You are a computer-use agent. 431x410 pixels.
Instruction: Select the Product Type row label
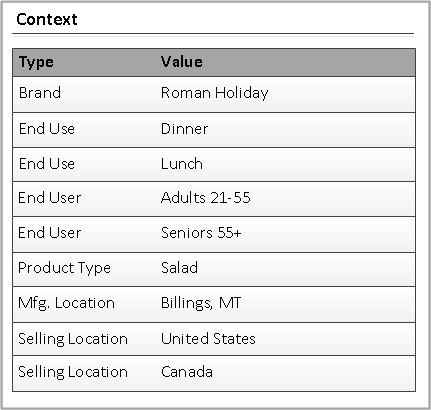64,268
